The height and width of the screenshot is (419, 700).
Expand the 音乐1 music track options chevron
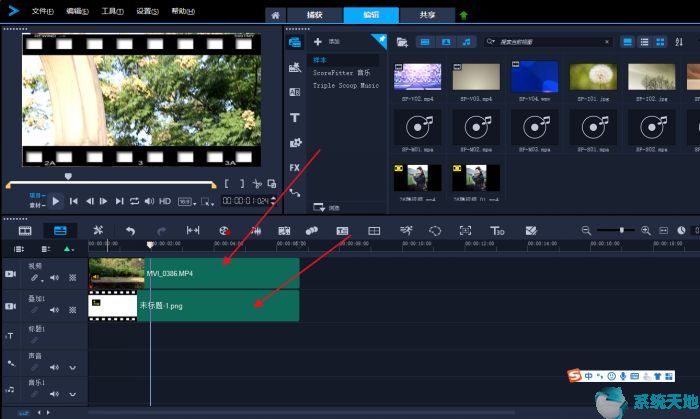point(72,394)
